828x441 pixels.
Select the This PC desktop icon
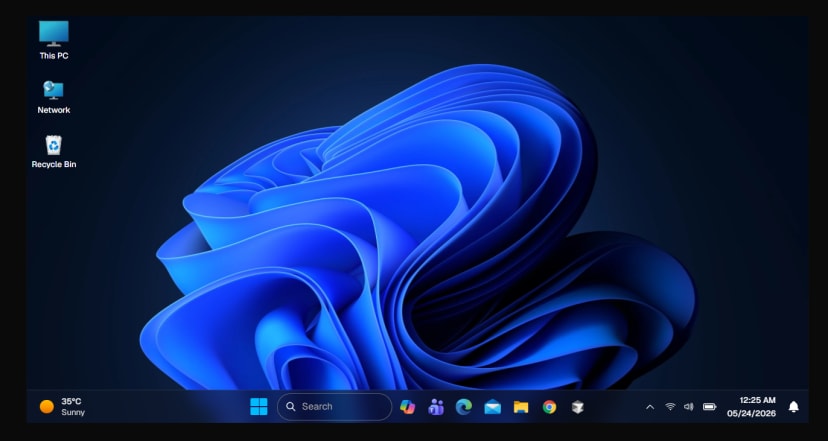pos(53,40)
